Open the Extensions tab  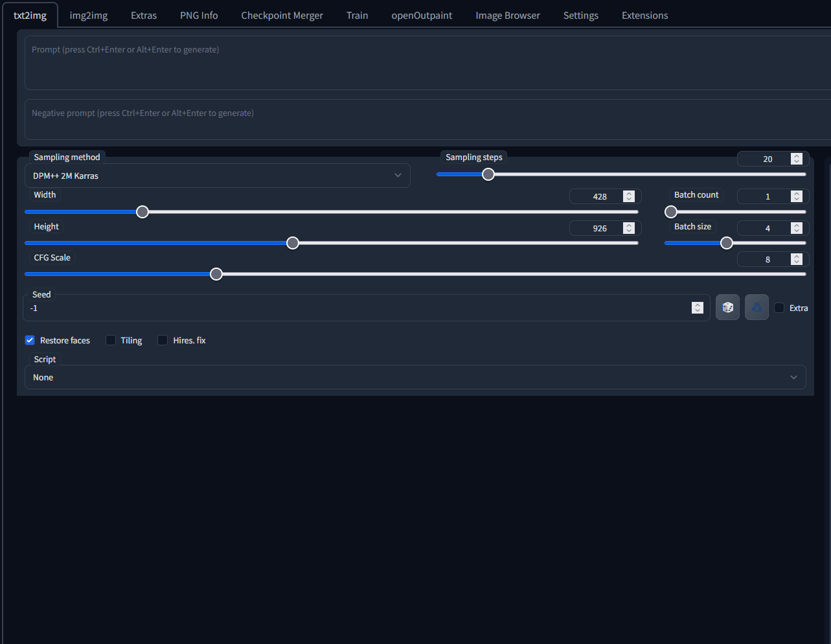coord(644,16)
